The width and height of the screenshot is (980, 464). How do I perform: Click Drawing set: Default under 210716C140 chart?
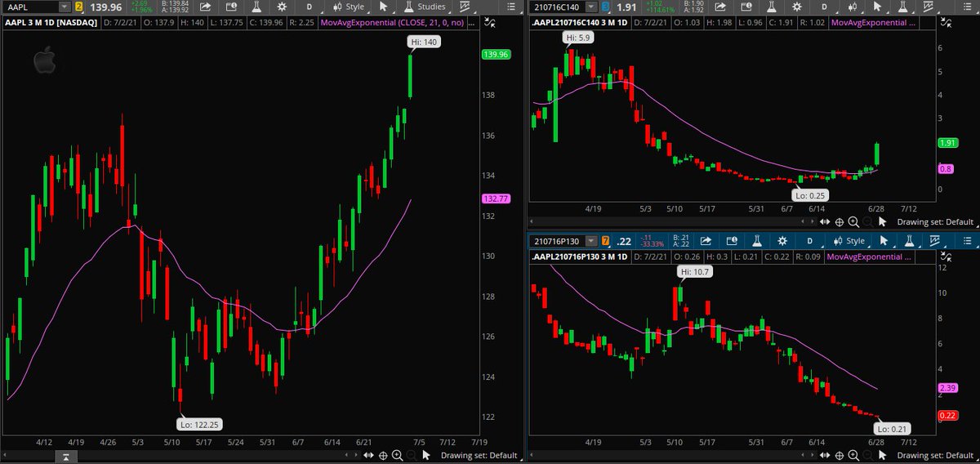[936, 221]
